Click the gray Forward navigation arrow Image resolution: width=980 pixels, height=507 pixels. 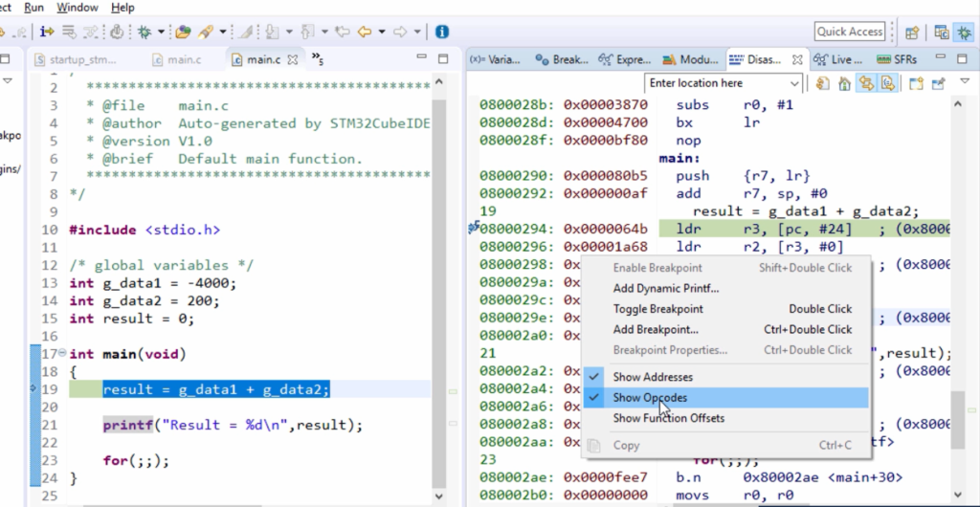(400, 32)
